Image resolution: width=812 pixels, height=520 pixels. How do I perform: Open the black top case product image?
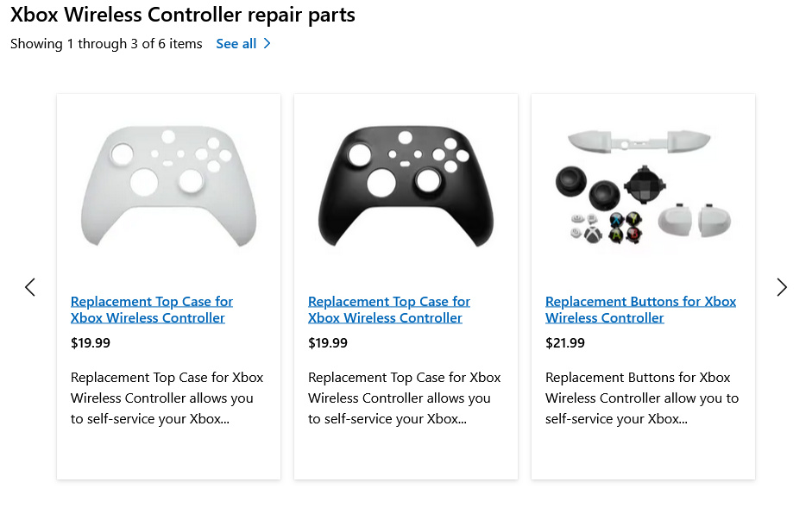coord(406,185)
